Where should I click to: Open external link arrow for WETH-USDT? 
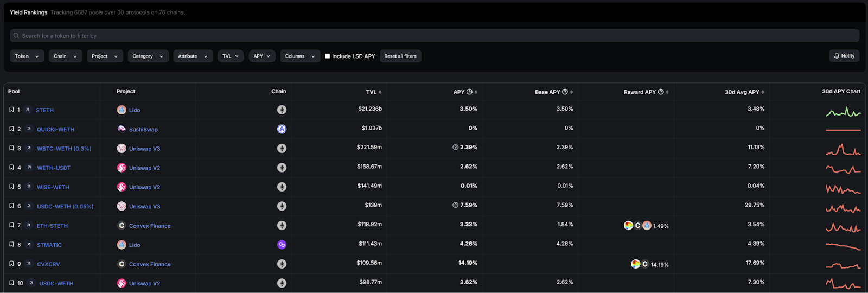pyautogui.click(x=29, y=168)
